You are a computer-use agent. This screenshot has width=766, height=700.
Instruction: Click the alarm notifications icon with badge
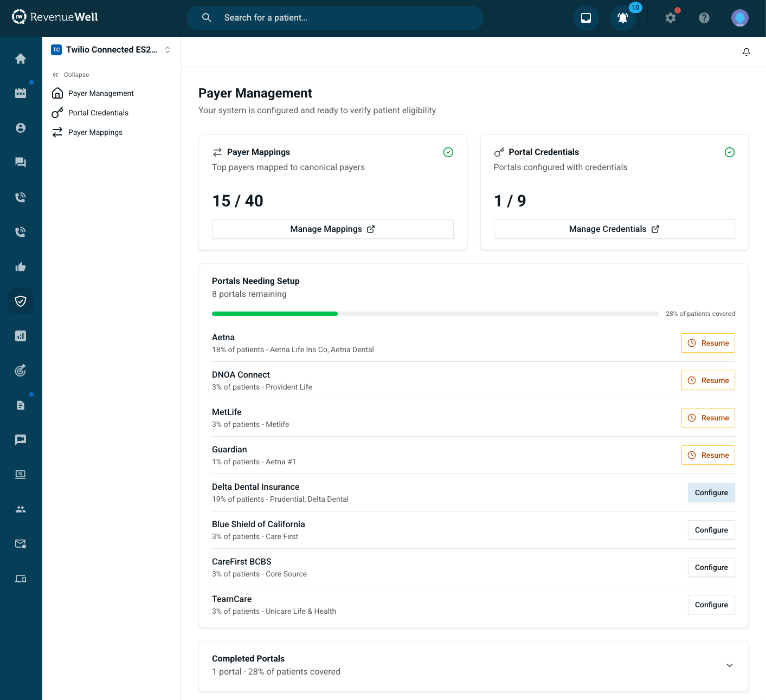click(x=623, y=18)
